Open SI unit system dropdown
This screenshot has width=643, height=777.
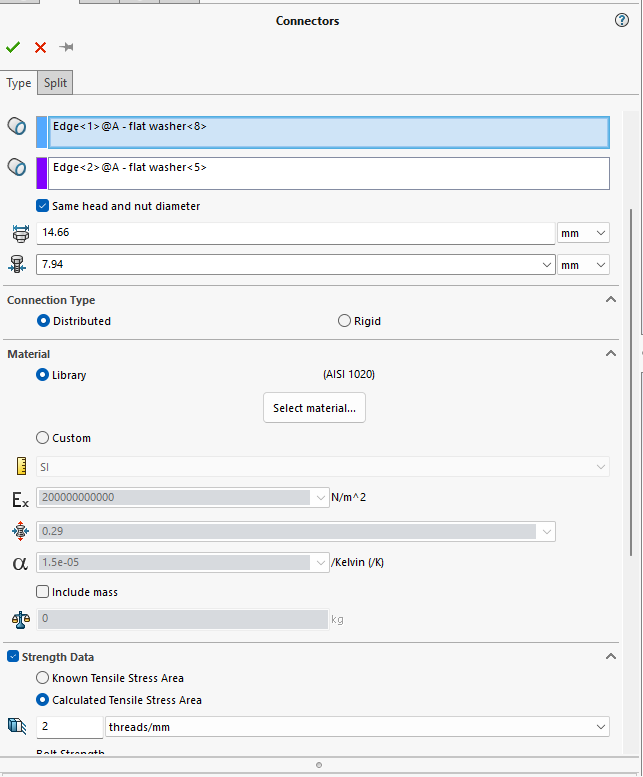click(x=322, y=467)
